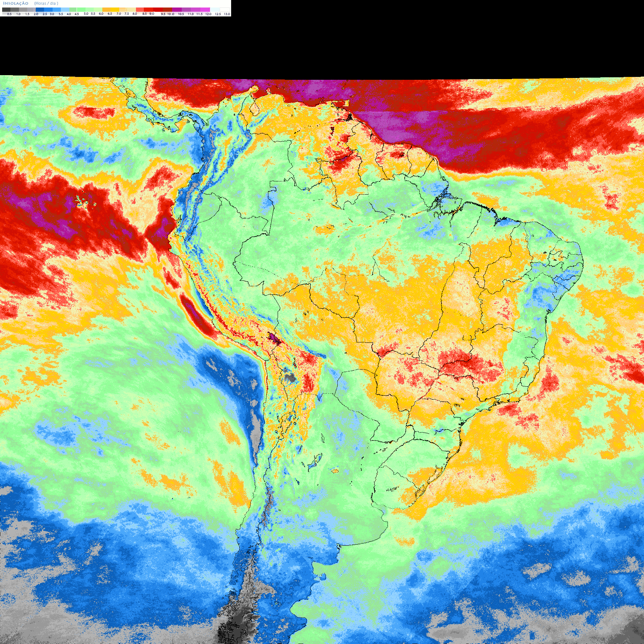The image size is (644, 644).
Task: Click the '(Horas / dia)' unit label
Action: [x=46, y=3]
